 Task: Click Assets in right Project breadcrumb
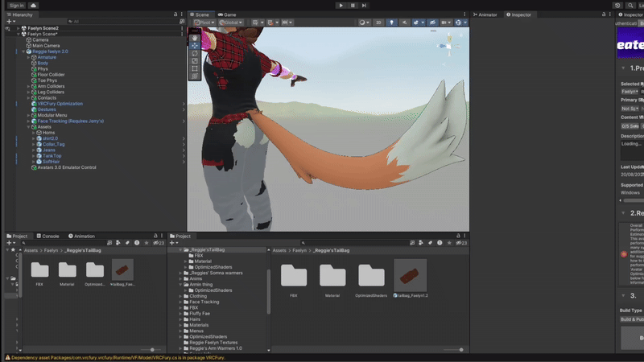click(x=279, y=250)
